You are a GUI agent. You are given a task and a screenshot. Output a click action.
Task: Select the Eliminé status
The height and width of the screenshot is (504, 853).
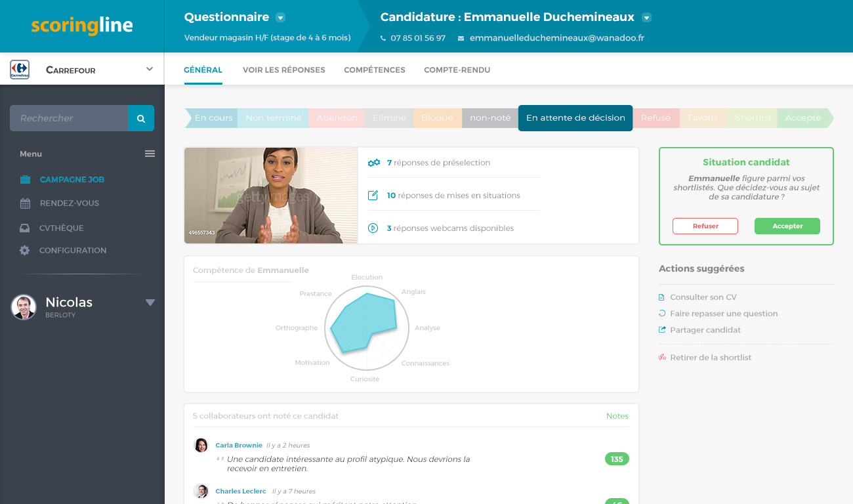point(389,118)
